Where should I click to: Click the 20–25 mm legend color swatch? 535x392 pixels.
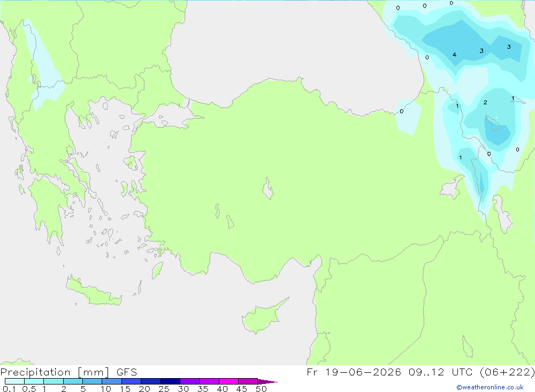pyautogui.click(x=151, y=381)
